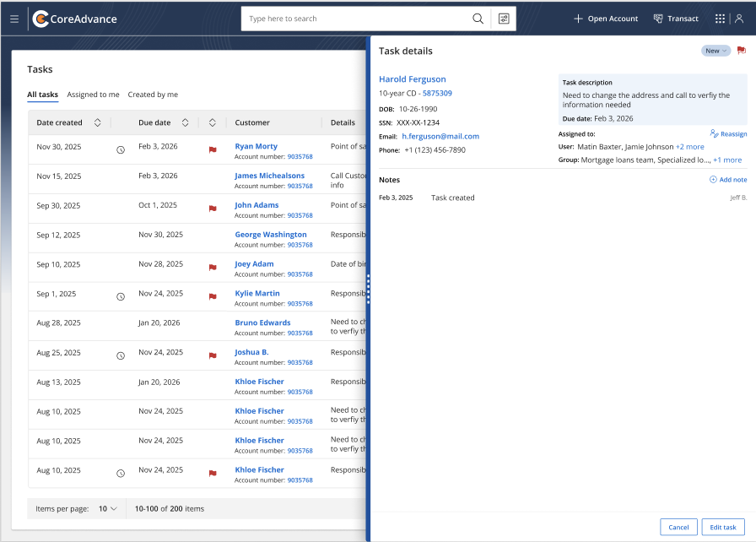The width and height of the screenshot is (756, 542).
Task: Click the 10-100 of 200 items text
Action: [x=170, y=509]
